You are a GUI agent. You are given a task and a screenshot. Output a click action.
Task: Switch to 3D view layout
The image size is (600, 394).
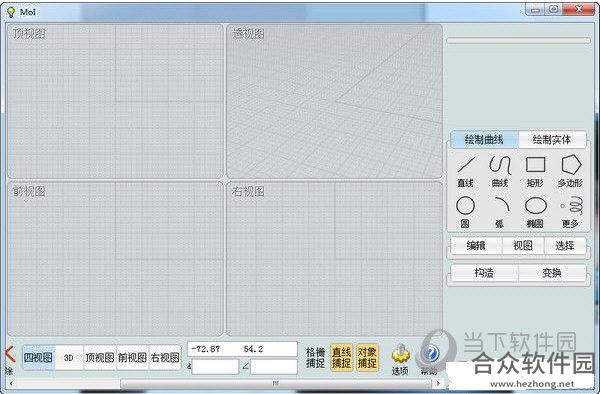69,357
